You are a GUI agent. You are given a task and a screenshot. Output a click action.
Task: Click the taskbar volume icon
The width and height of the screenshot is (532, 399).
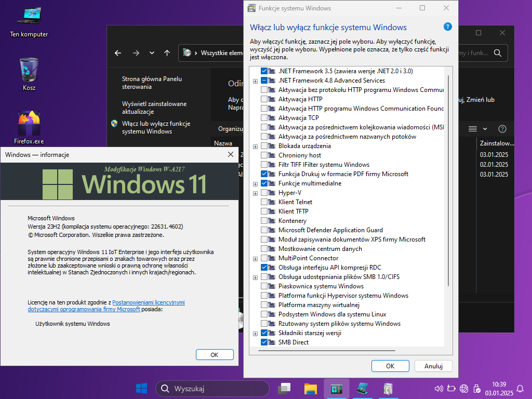438,389
